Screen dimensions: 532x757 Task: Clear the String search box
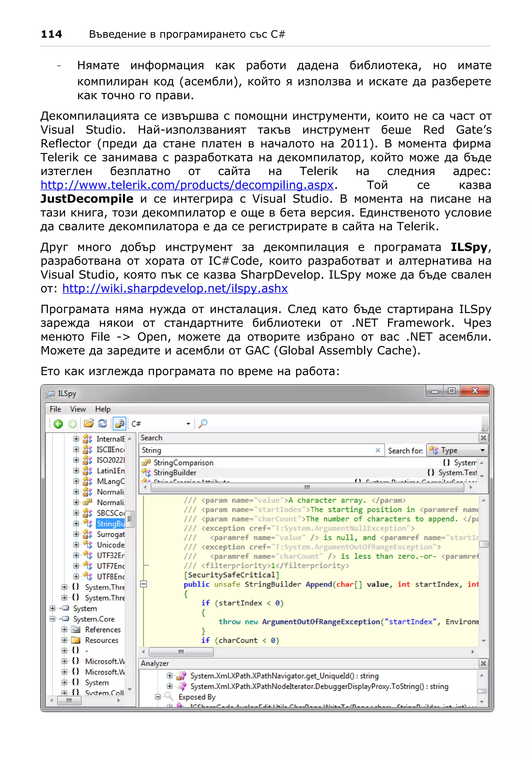coord(378,450)
